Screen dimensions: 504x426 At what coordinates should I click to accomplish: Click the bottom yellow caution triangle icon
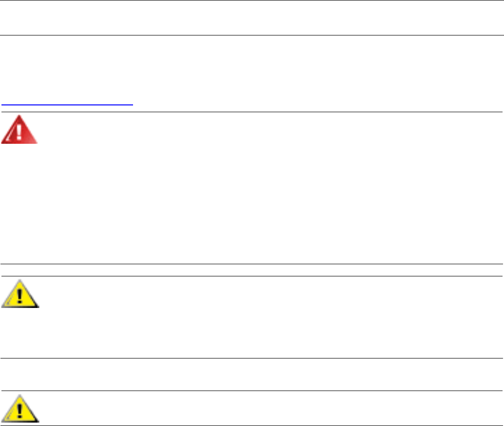(20, 409)
